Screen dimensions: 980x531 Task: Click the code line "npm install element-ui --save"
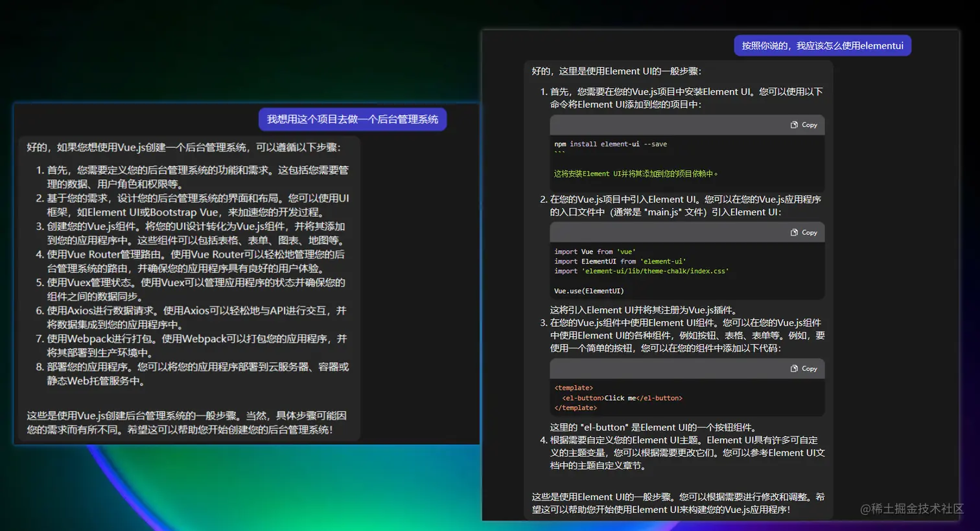pyautogui.click(x=611, y=144)
